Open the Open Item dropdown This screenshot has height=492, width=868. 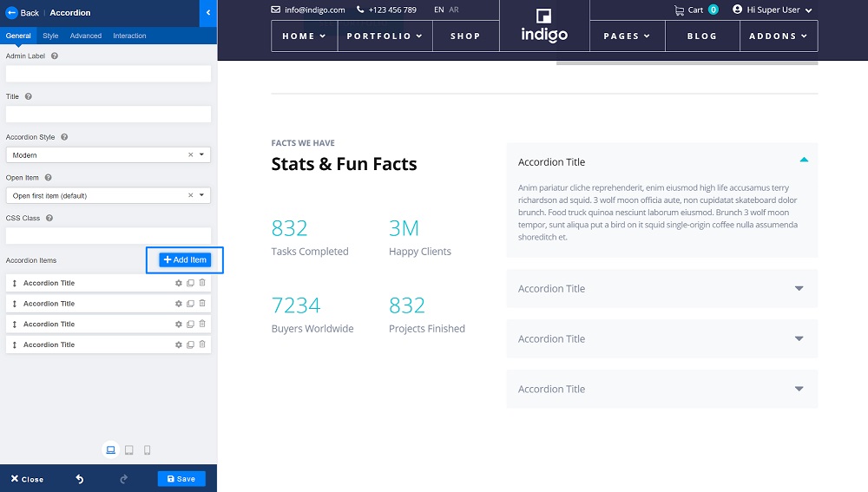(x=201, y=195)
